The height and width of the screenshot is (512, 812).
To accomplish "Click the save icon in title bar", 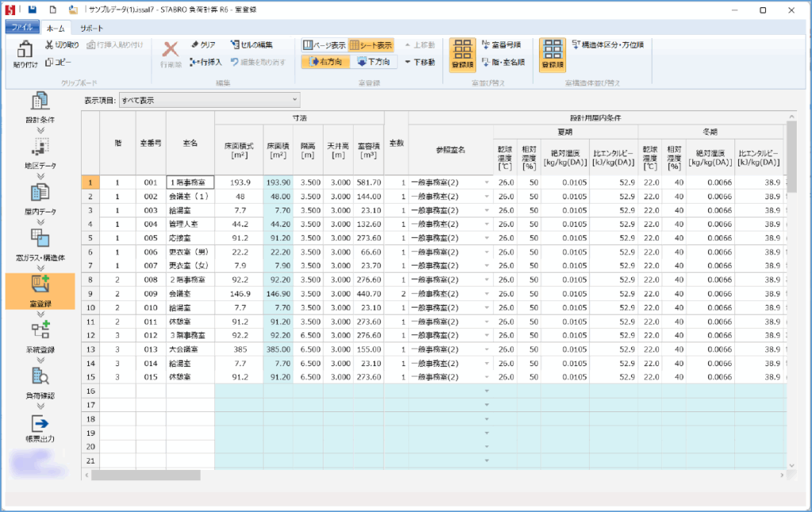I will 32,10.
